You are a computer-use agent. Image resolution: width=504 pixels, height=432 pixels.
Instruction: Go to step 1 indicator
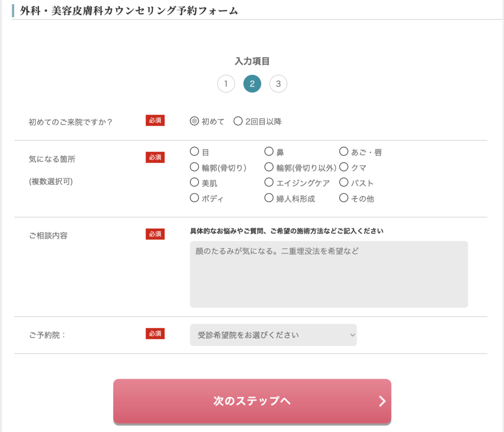226,84
